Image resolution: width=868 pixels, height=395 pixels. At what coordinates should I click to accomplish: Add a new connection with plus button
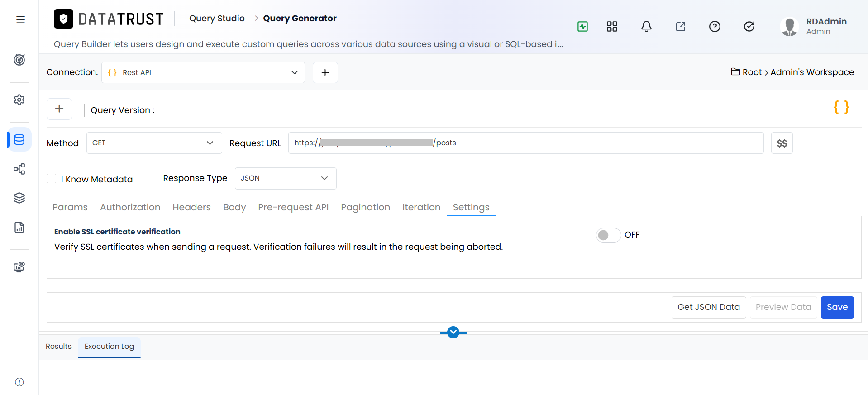point(325,72)
